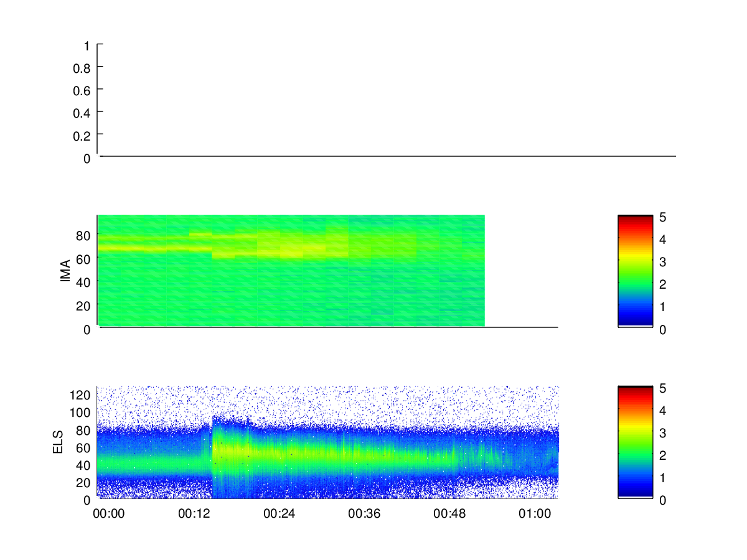This screenshot has width=747, height=560.
Task: Click the IMA axis 20 tick label
Action: pyautogui.click(x=84, y=306)
